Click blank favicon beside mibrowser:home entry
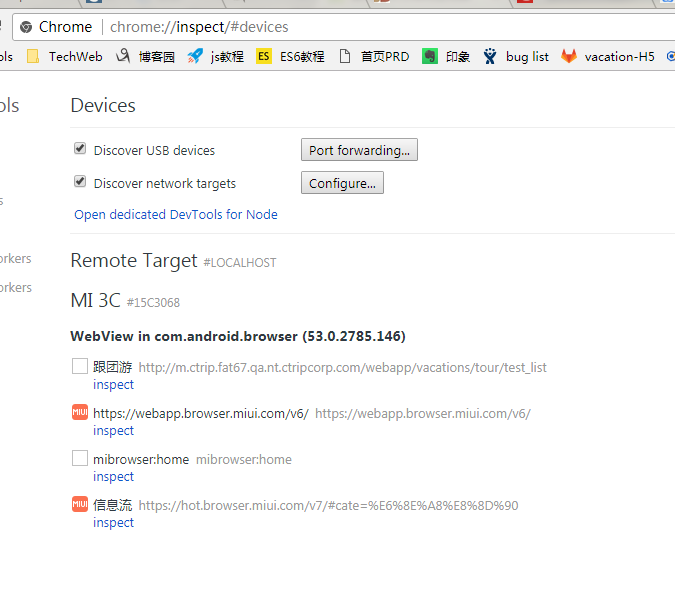This screenshot has height=607, width=675. click(x=80, y=458)
